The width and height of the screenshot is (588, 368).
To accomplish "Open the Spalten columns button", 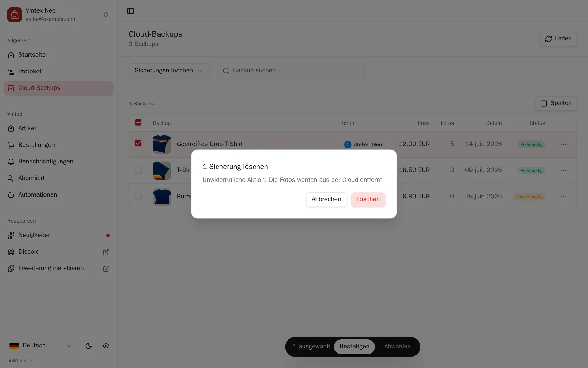I will click(556, 103).
